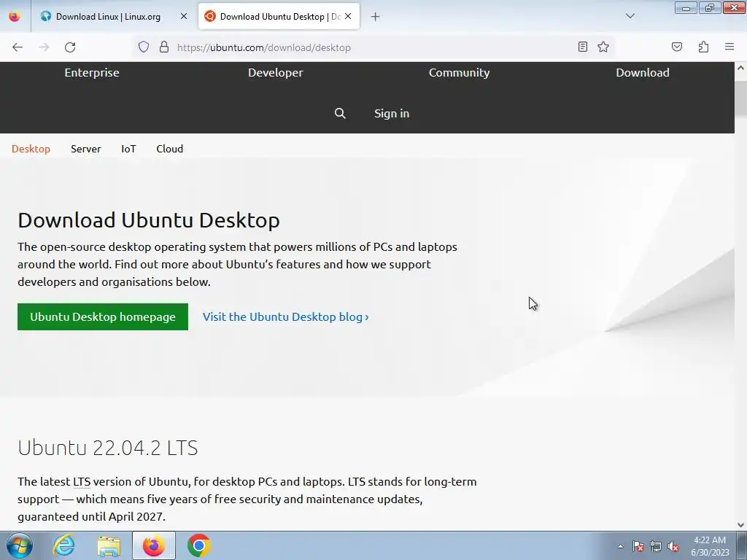Open the Windows Start orb
The image size is (747, 560).
[x=19, y=545]
